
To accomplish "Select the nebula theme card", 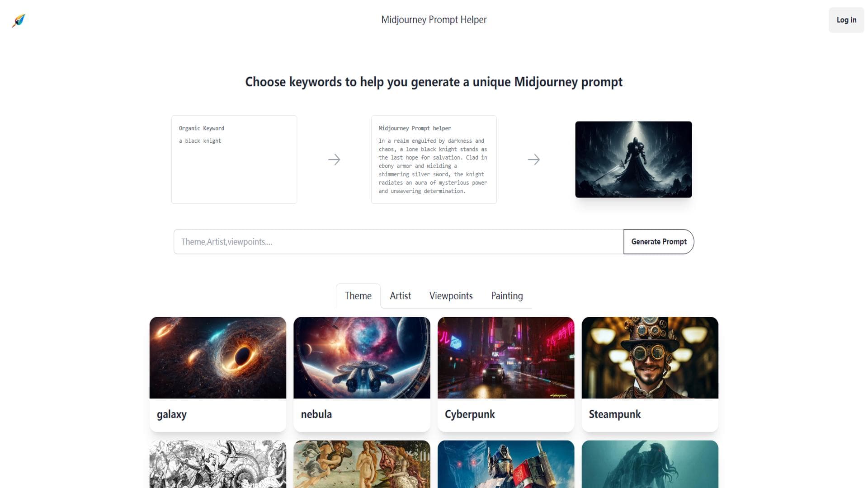I will (362, 374).
